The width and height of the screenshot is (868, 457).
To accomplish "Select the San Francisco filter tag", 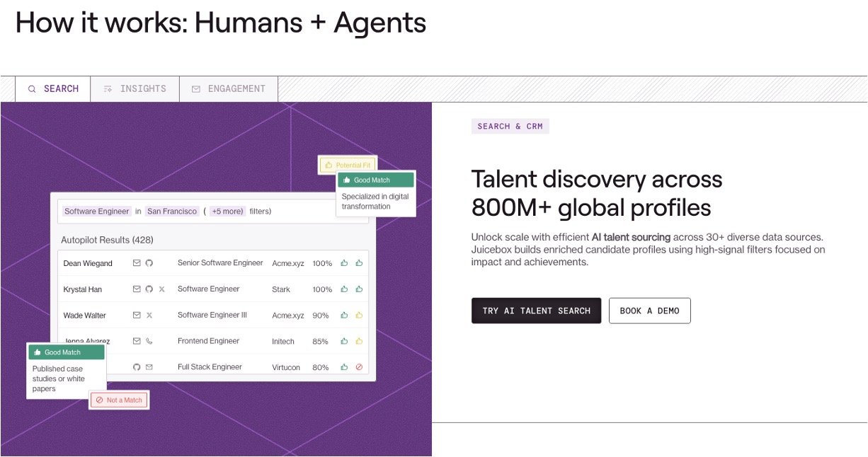I will pyautogui.click(x=172, y=212).
